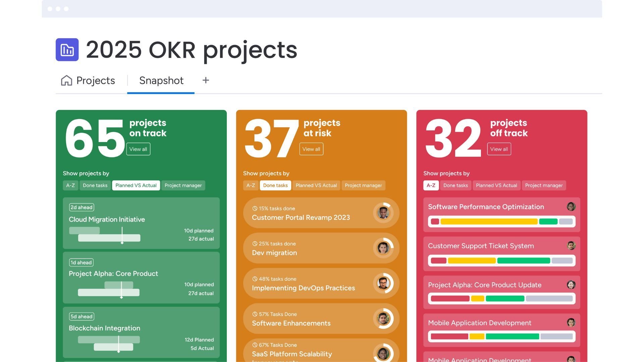Click the plus icon to add a new view
This screenshot has width=644, height=362.
[206, 80]
